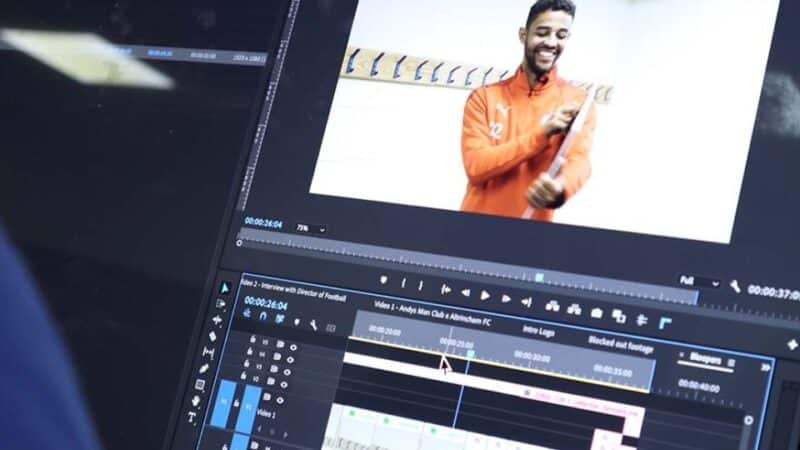Image resolution: width=800 pixels, height=450 pixels.
Task: Step forward one frame
Action: click(506, 298)
